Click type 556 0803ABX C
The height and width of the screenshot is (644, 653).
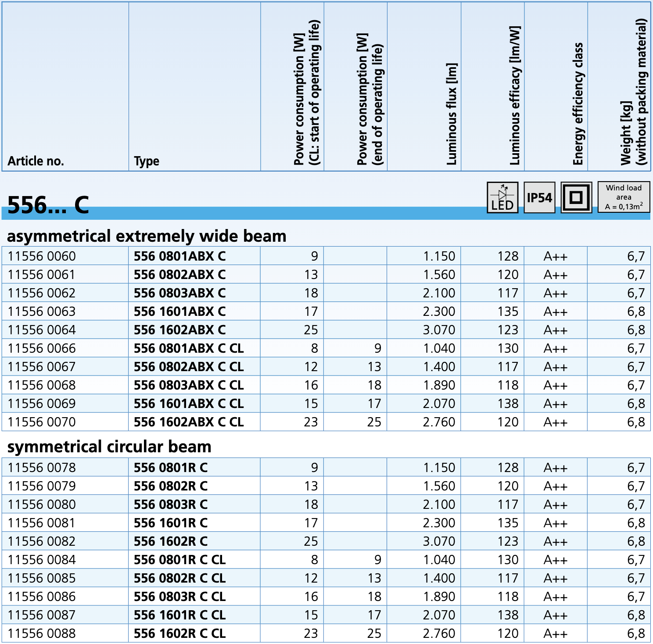[180, 293]
